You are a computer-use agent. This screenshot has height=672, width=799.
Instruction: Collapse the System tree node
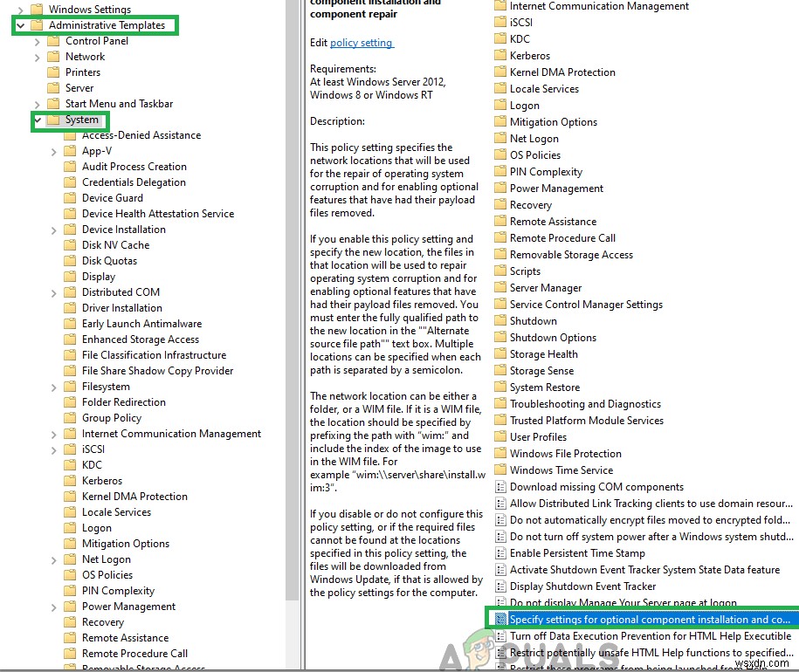pyautogui.click(x=38, y=120)
